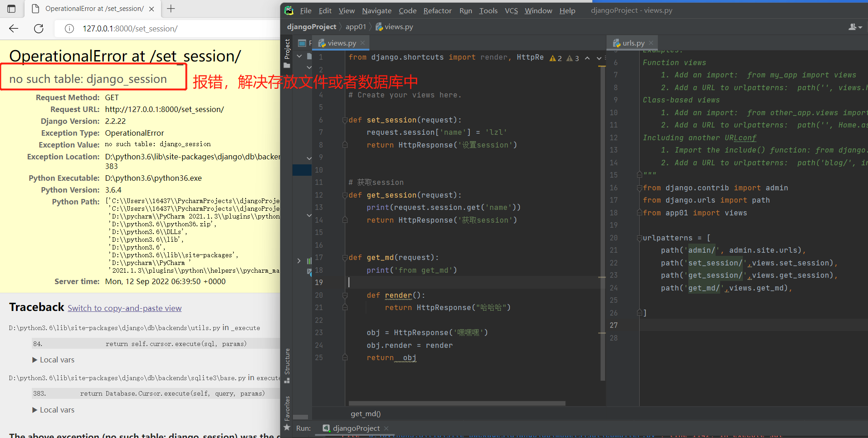Viewport: 868px width, 438px height.
Task: Click the file icon in project tree top row
Action: [309, 56]
